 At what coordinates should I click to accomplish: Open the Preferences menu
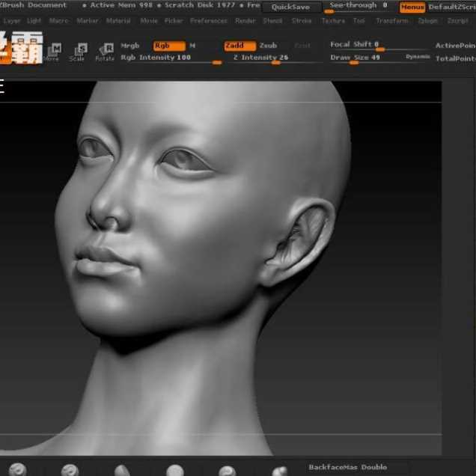[x=209, y=21]
